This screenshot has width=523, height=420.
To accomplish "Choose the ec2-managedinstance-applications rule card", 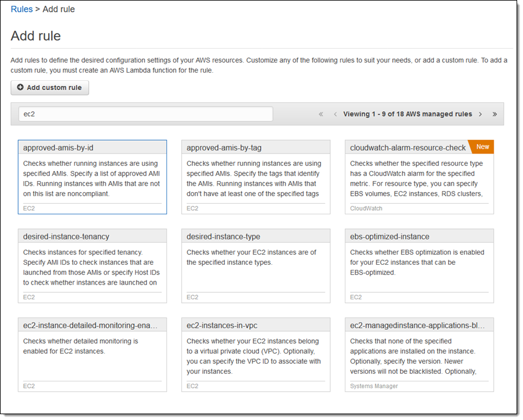I will pos(419,355).
